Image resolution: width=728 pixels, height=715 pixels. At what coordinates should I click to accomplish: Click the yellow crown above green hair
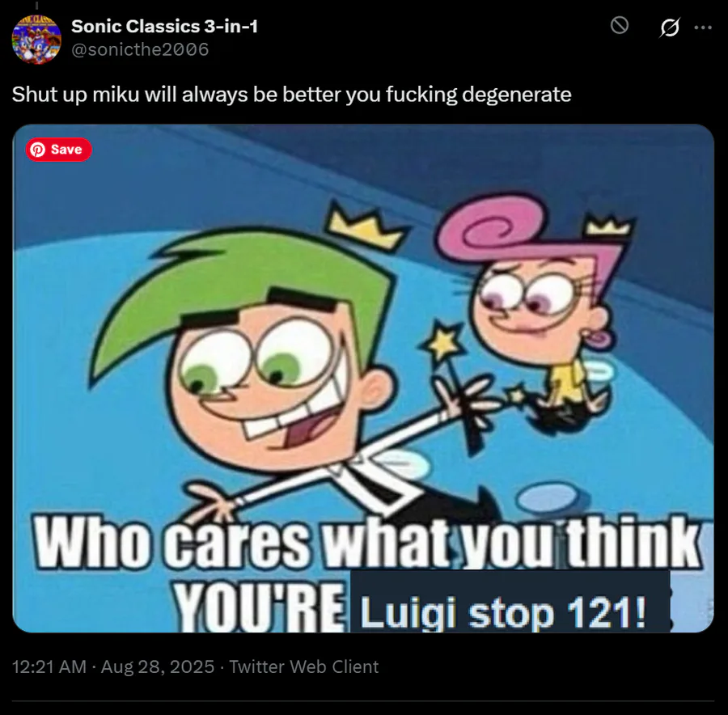click(x=366, y=226)
